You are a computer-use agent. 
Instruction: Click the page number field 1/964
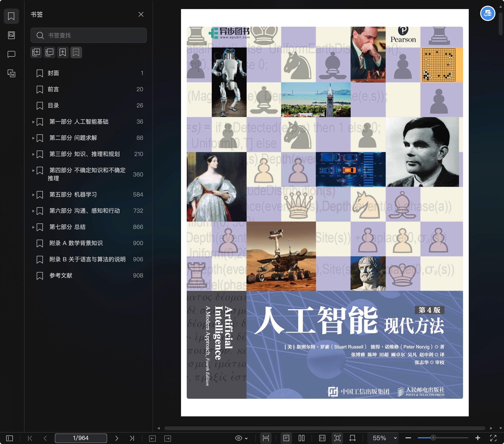click(x=81, y=438)
